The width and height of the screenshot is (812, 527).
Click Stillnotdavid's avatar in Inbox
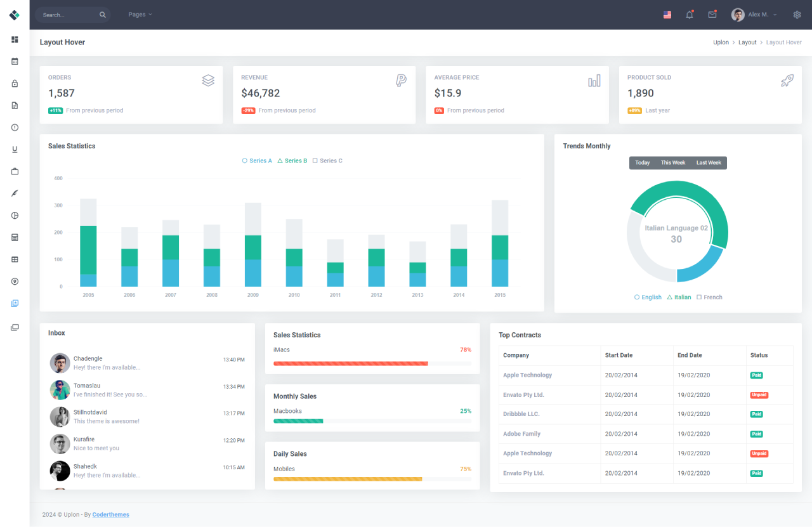(60, 417)
